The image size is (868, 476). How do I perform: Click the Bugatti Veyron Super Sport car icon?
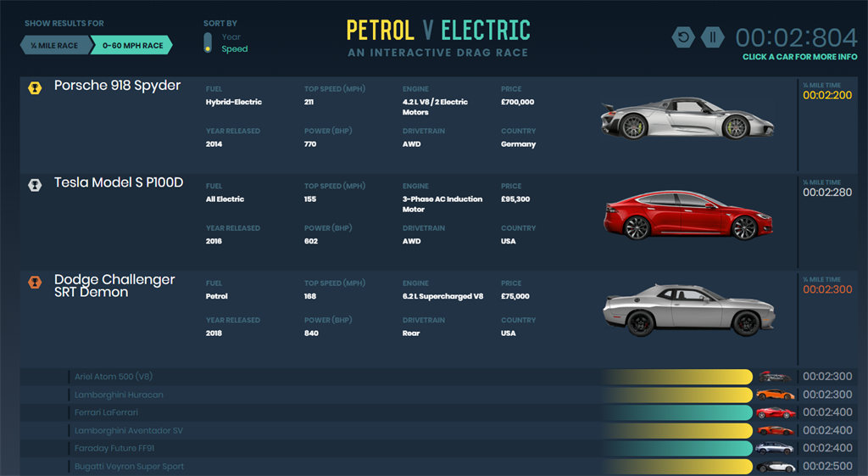(x=776, y=466)
